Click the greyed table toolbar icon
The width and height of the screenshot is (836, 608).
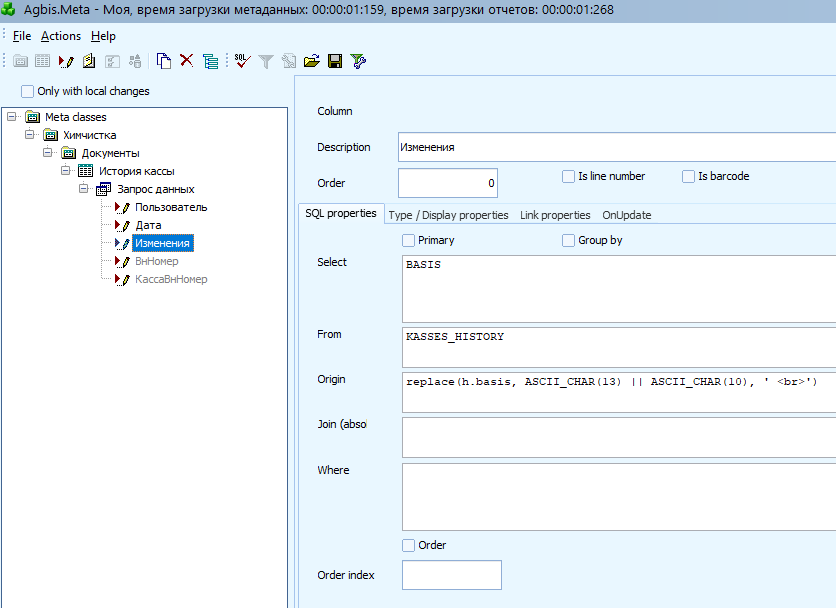tap(43, 61)
